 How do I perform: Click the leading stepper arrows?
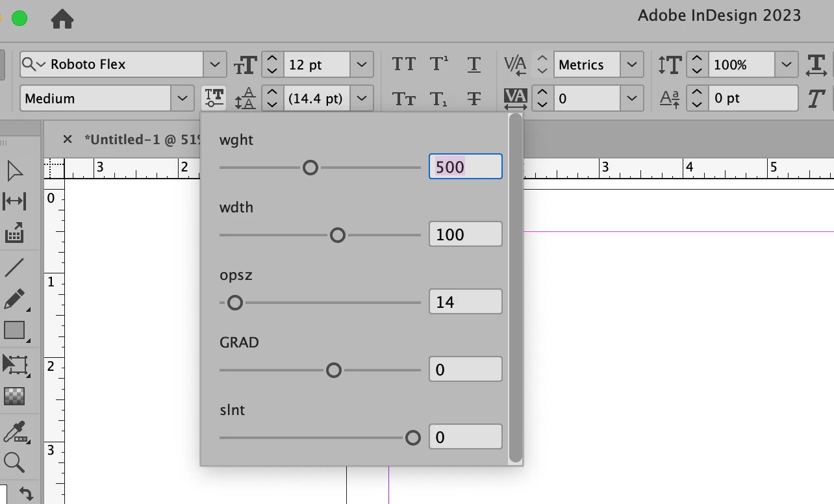(x=273, y=99)
